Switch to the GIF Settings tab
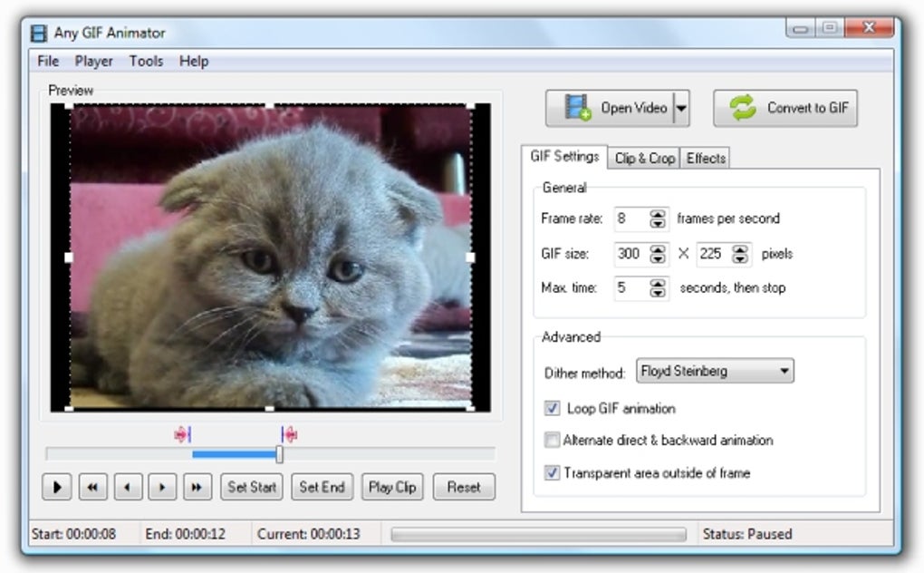 pyautogui.click(x=564, y=156)
